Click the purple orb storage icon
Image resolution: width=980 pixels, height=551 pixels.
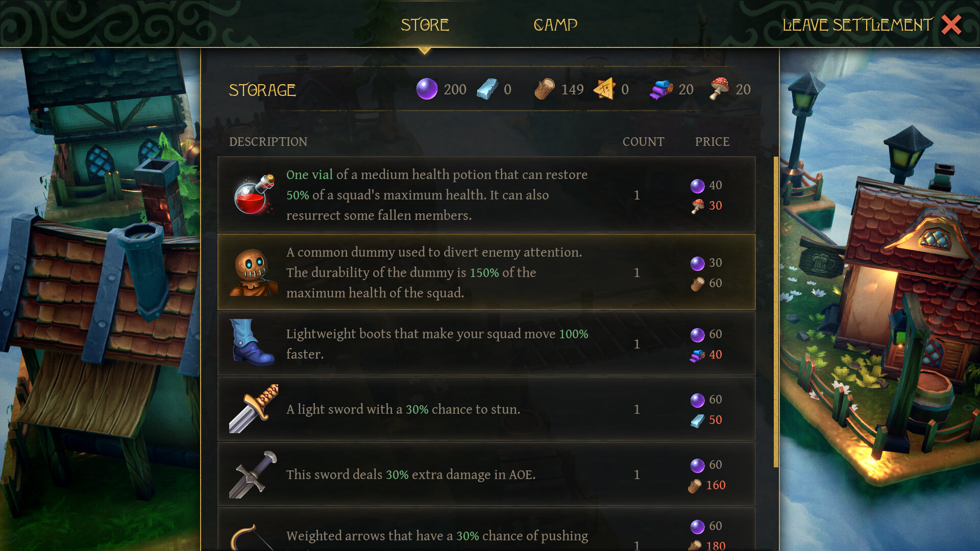click(x=427, y=89)
